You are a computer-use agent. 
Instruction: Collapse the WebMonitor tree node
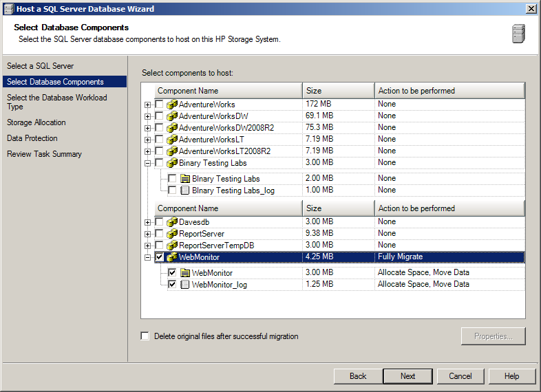pyautogui.click(x=148, y=257)
